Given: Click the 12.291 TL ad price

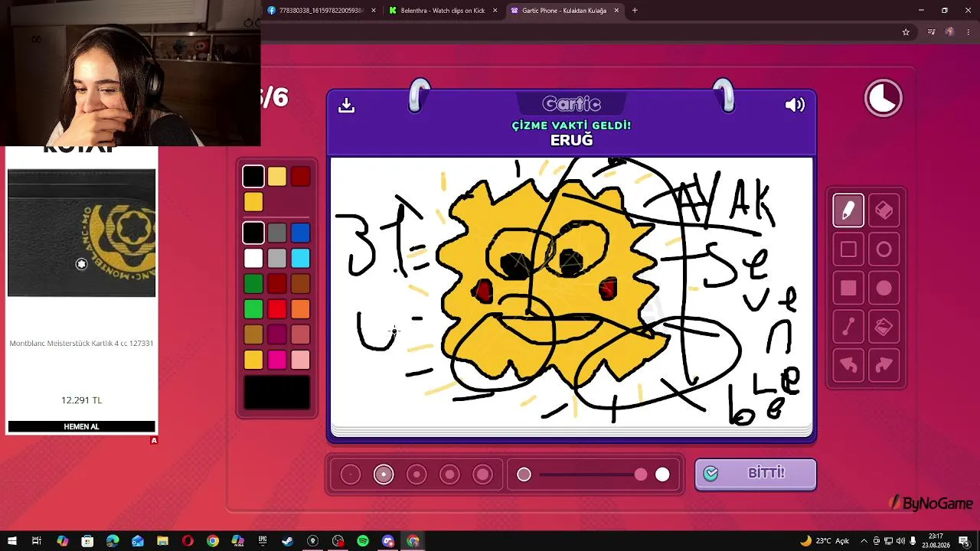Looking at the screenshot, I should click(81, 400).
